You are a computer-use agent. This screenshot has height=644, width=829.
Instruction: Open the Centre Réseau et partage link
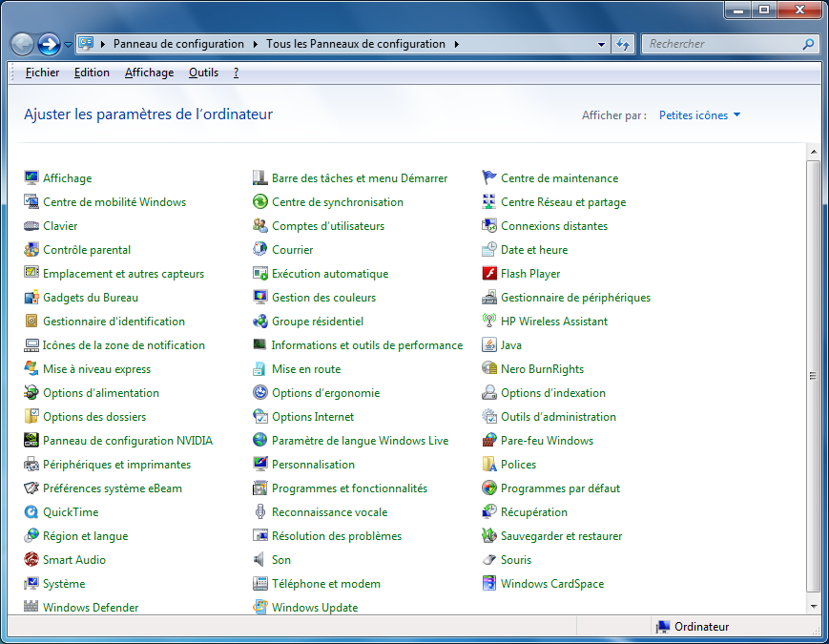(563, 202)
